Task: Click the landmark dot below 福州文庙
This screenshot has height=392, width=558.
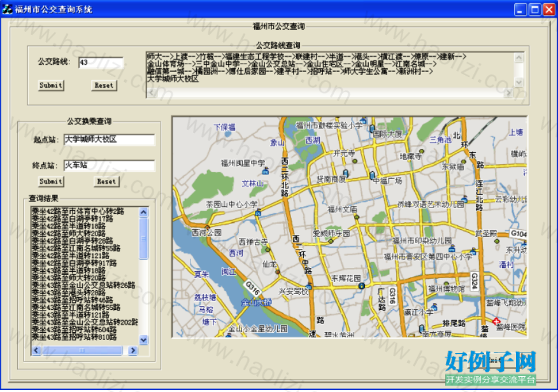Action: point(357,217)
